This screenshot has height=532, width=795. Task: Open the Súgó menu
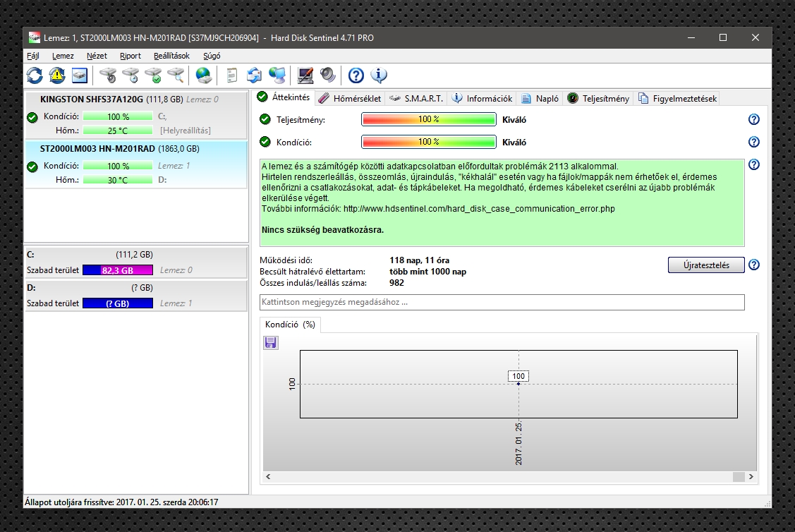point(212,56)
